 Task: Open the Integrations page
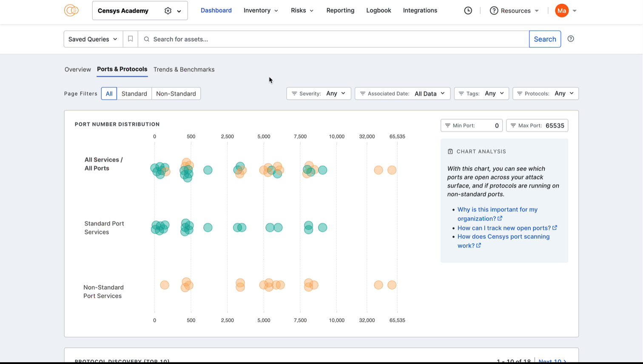(x=420, y=10)
